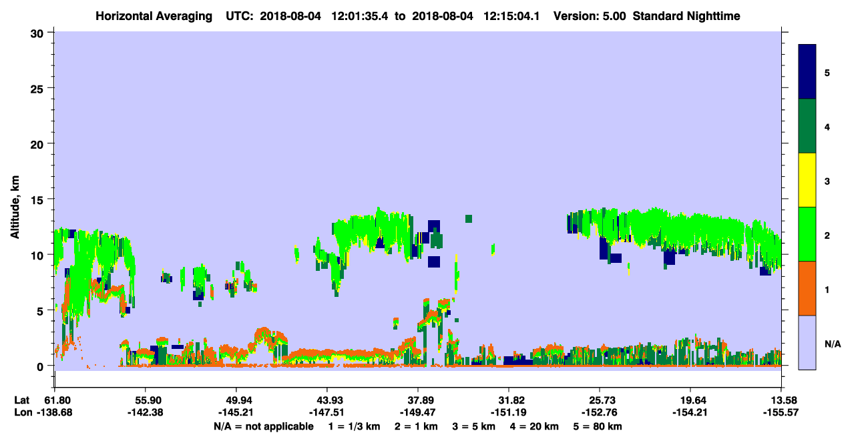Click the lavender N/A color bar segment
The image size is (868, 445).
click(807, 342)
